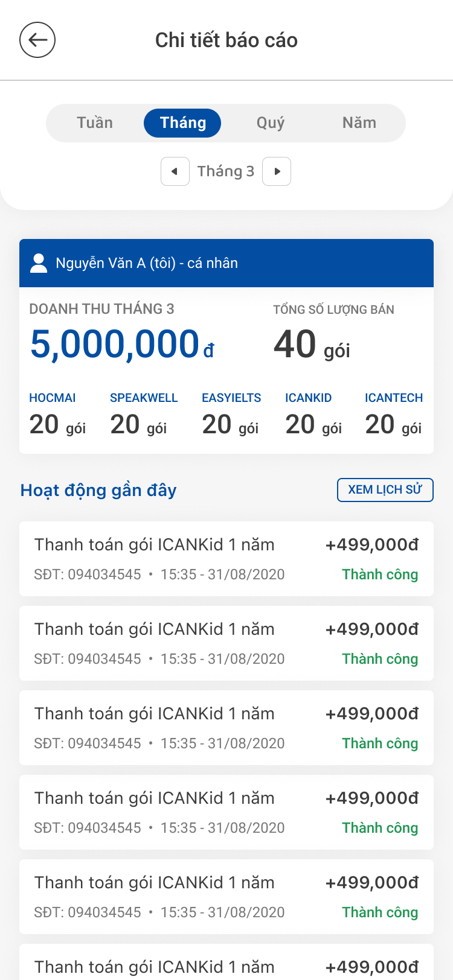Click the user profile icon
The width and height of the screenshot is (453, 980).
pos(39,263)
